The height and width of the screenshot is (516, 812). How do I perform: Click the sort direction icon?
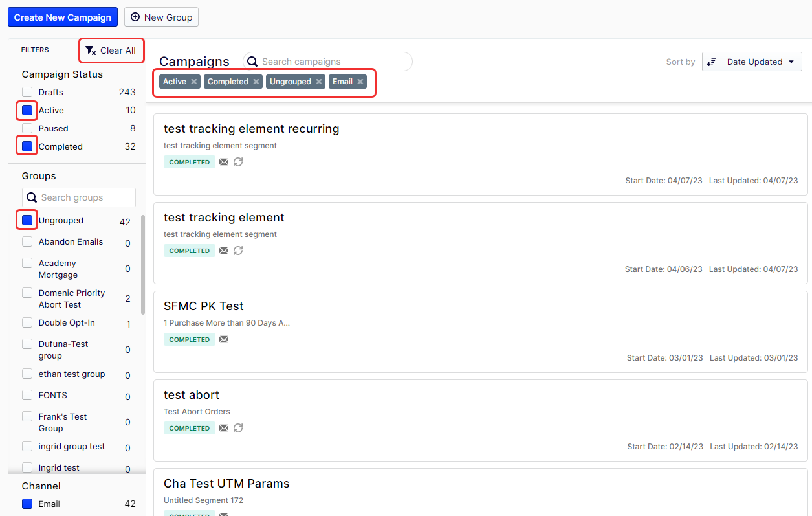coord(712,62)
